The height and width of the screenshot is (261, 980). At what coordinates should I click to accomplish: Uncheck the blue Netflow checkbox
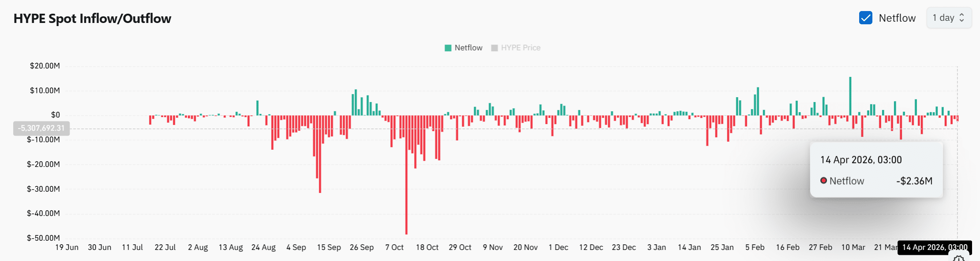point(865,18)
